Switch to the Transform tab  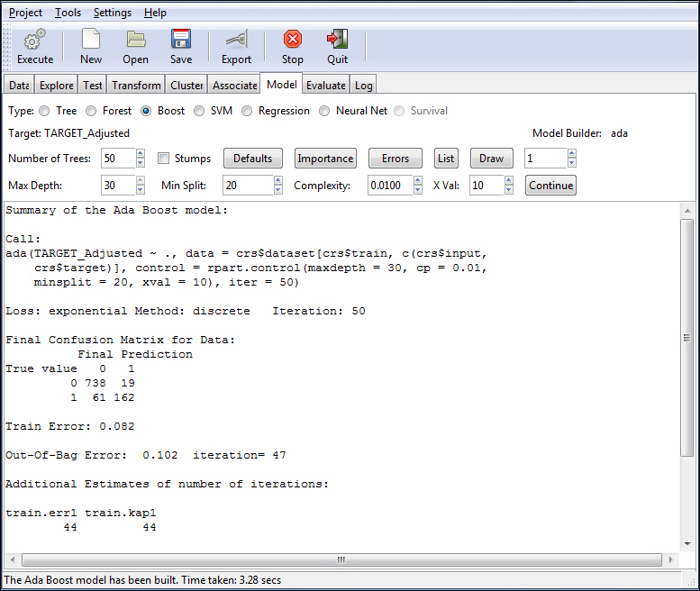(x=136, y=85)
